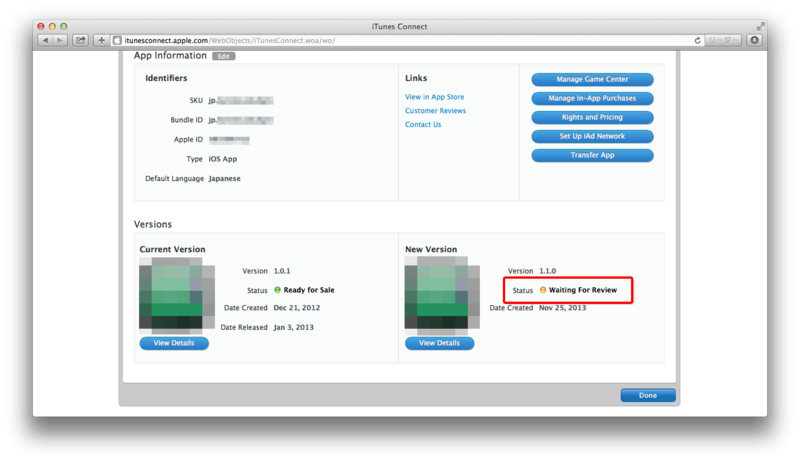View Details of Current Version 1.0.1
Image resolution: width=800 pixels, height=462 pixels.
coord(174,343)
